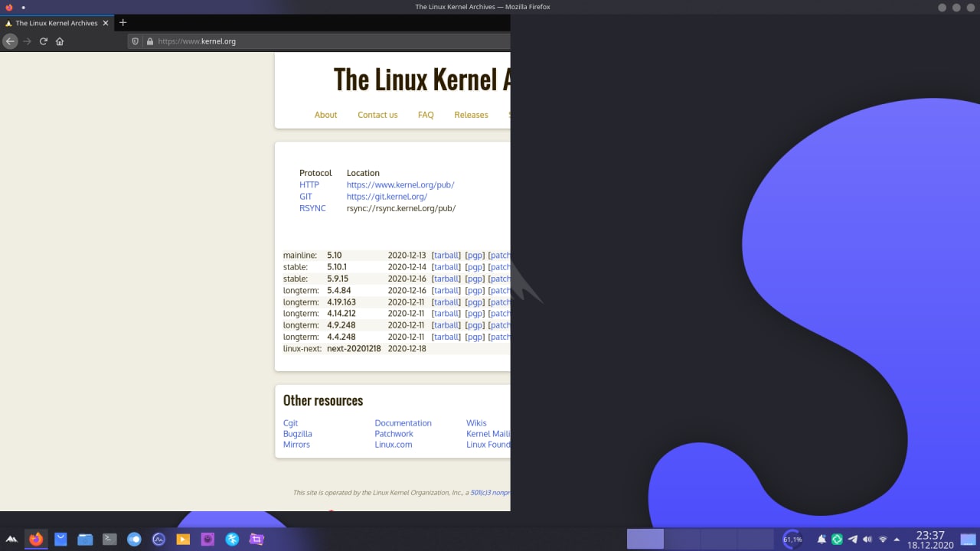Open the Firefox home page button
This screenshot has width=980, height=551.
[x=60, y=41]
